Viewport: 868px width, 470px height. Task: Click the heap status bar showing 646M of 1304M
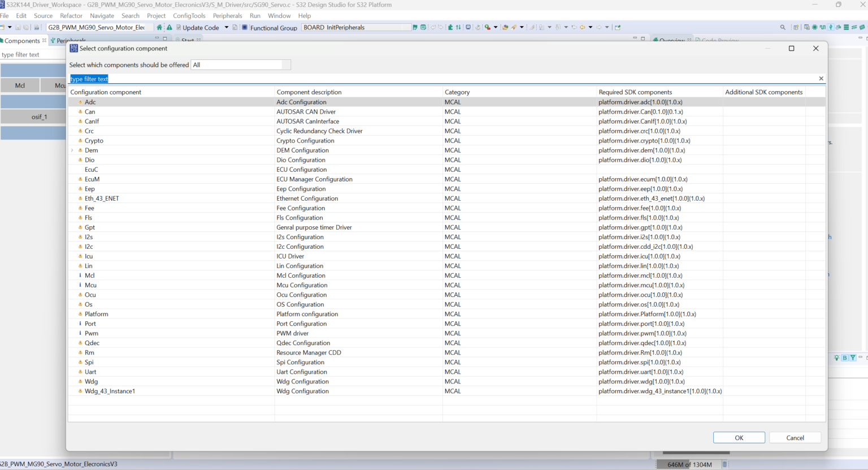[x=691, y=464]
